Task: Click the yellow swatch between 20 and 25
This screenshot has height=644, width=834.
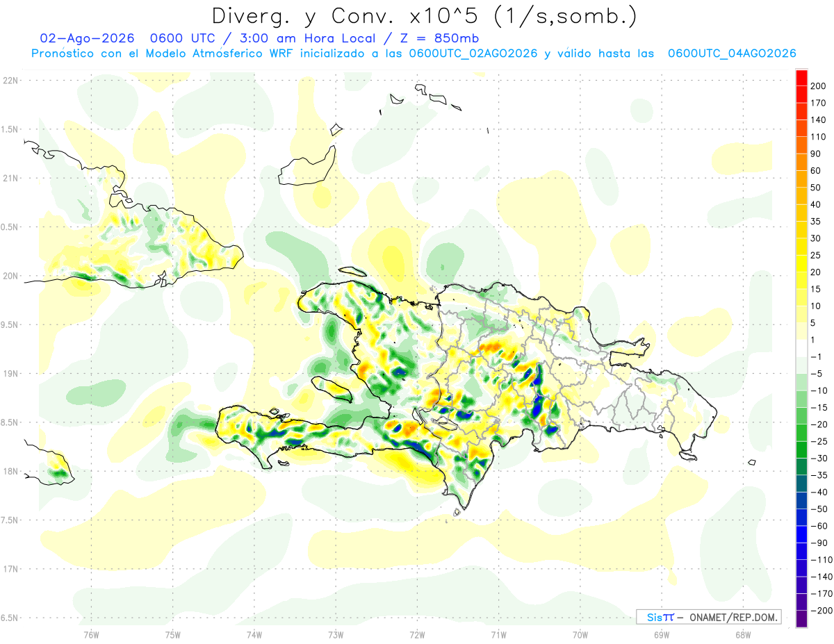Action: click(801, 263)
